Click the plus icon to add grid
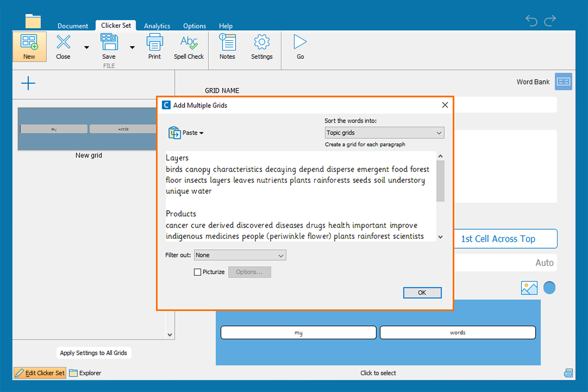 28,83
